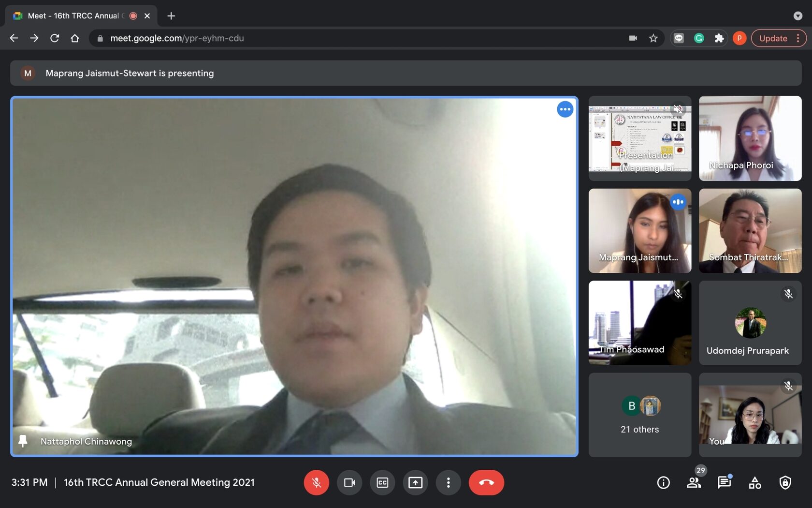Open chat with everyone
This screenshot has width=812, height=508.
point(724,482)
